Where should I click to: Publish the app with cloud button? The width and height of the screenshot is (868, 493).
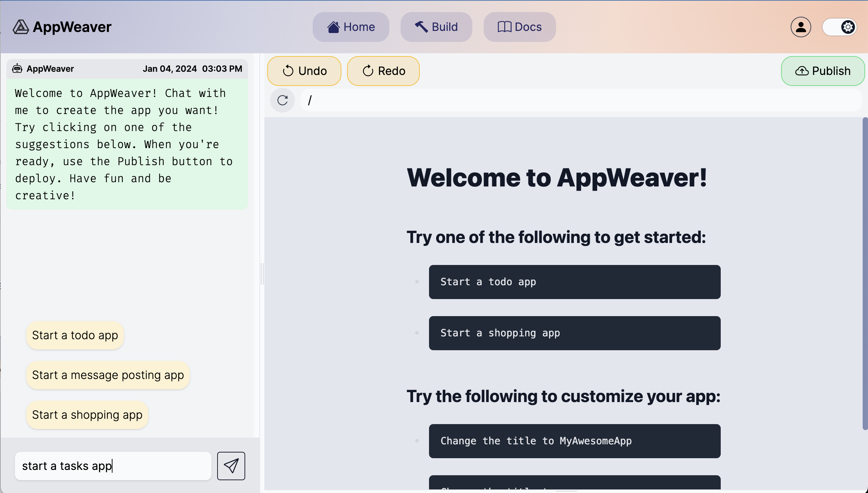(x=823, y=71)
